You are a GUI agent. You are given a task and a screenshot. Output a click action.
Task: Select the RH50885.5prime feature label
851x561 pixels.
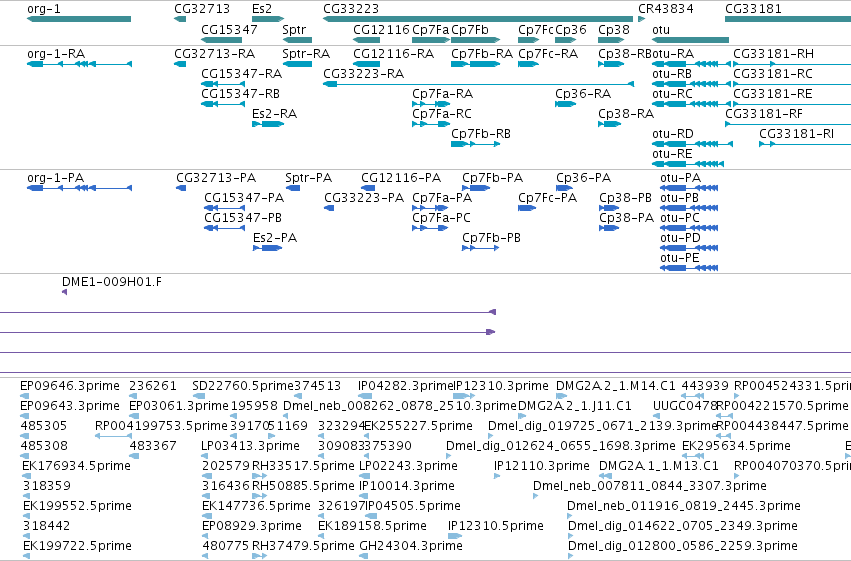[303, 487]
